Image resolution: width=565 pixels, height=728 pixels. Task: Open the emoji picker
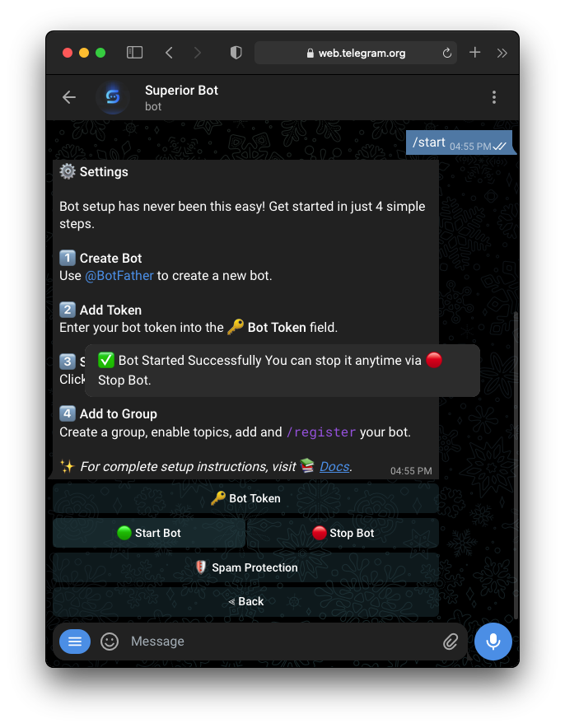pos(110,642)
